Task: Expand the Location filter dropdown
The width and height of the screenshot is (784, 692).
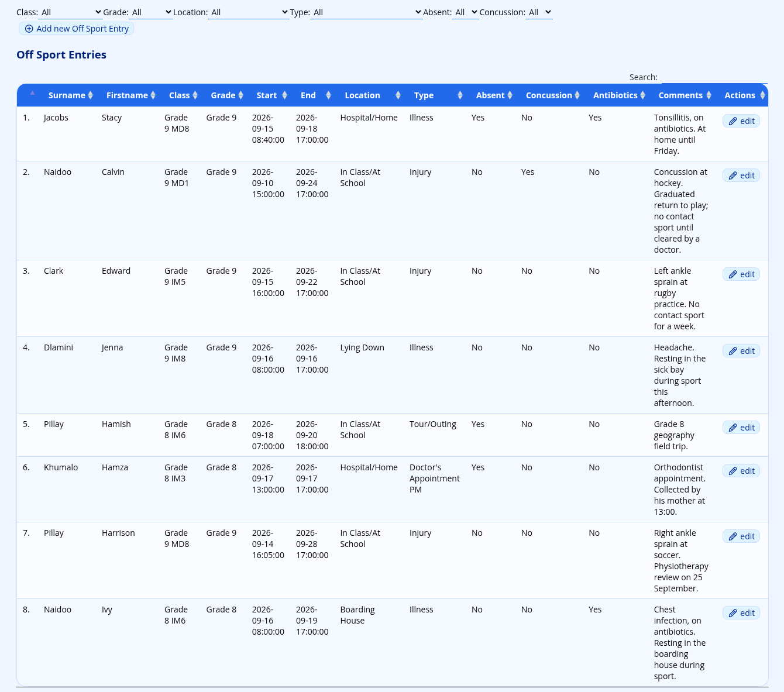Action: [249, 12]
